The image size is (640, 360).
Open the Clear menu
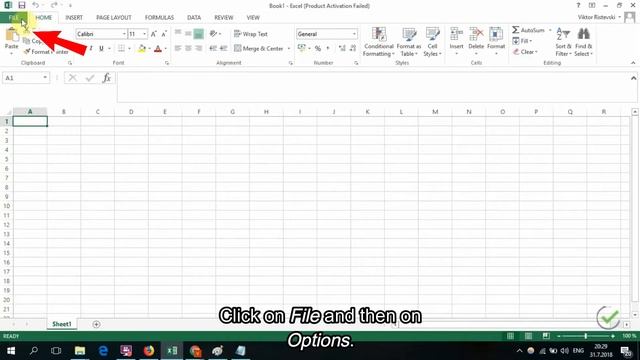click(525, 52)
